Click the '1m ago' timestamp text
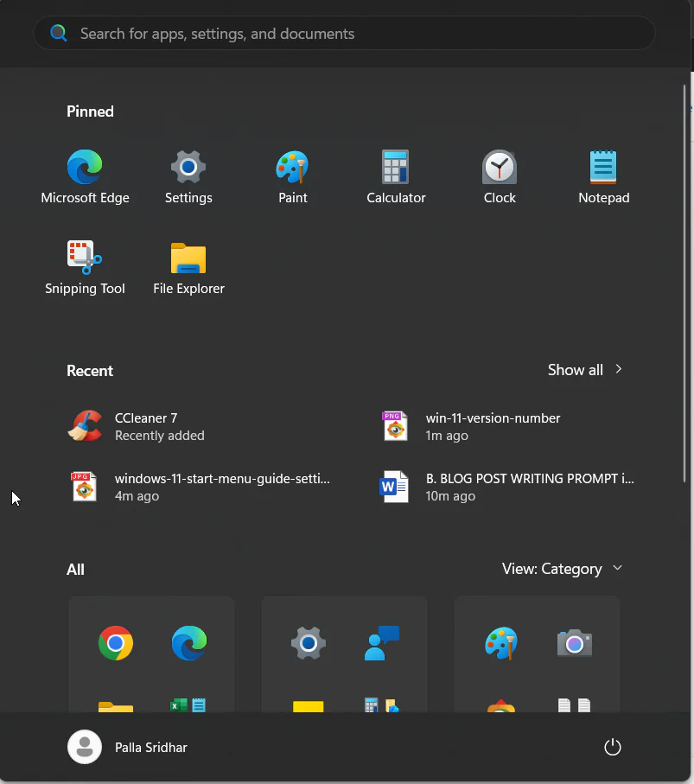This screenshot has width=694, height=784. [x=447, y=436]
